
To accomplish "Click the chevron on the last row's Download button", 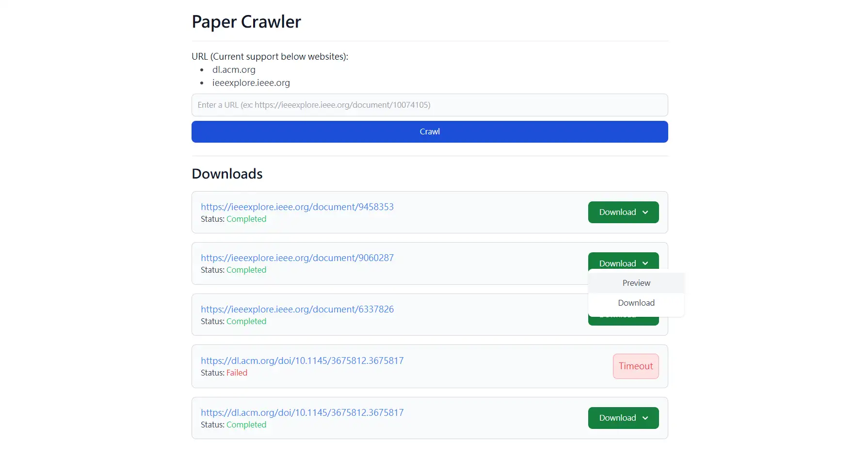I will [x=645, y=418].
